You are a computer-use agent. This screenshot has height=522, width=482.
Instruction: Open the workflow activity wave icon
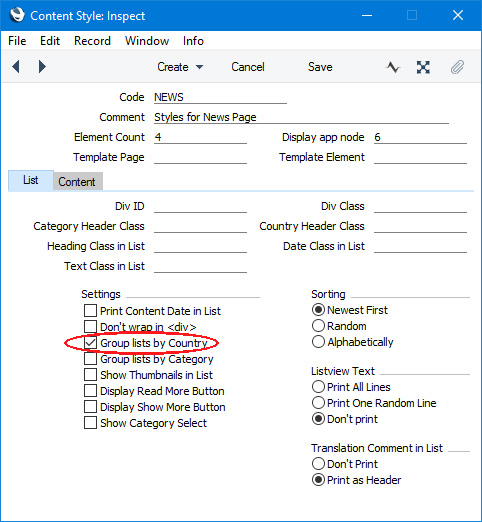click(393, 67)
